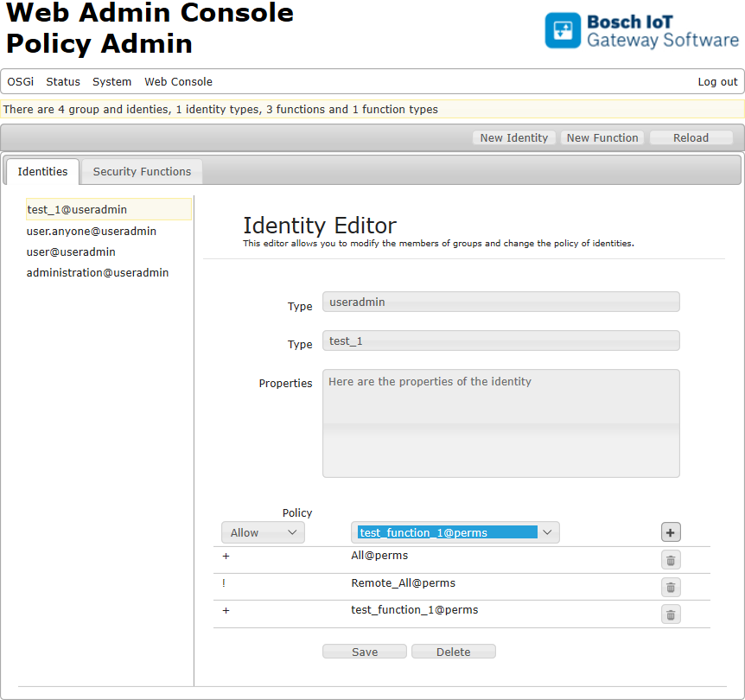This screenshot has height=700, width=745.
Task: Open the OSGi menu
Action: (20, 81)
